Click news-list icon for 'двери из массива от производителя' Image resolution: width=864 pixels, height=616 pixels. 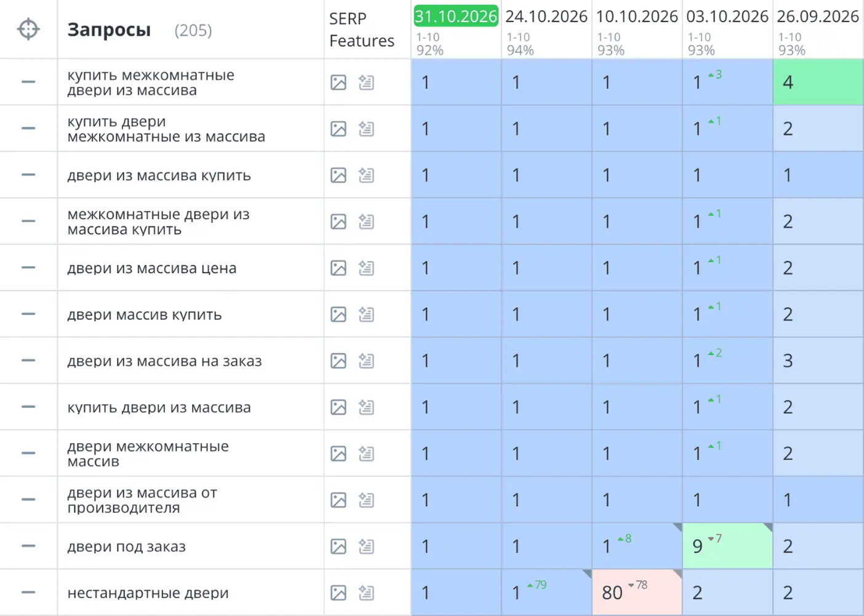point(366,500)
